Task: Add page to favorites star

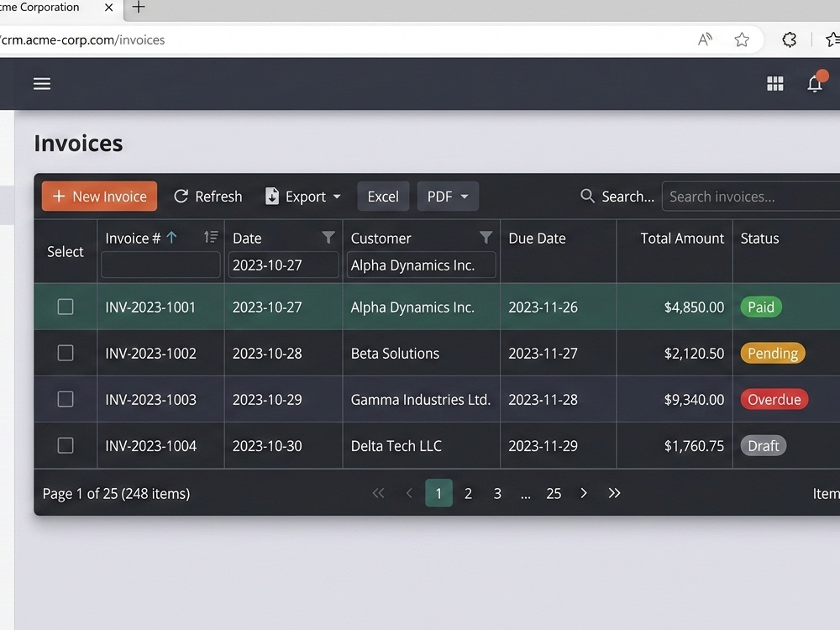Action: [x=742, y=39]
